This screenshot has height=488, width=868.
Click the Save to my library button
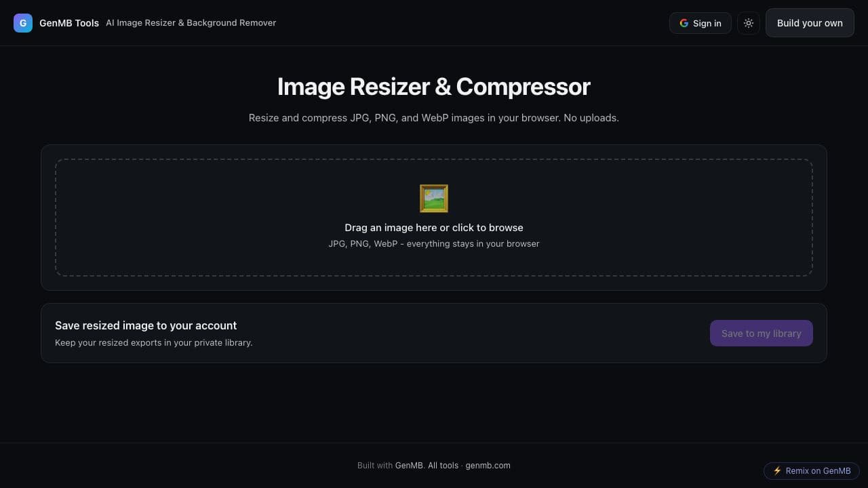[762, 333]
